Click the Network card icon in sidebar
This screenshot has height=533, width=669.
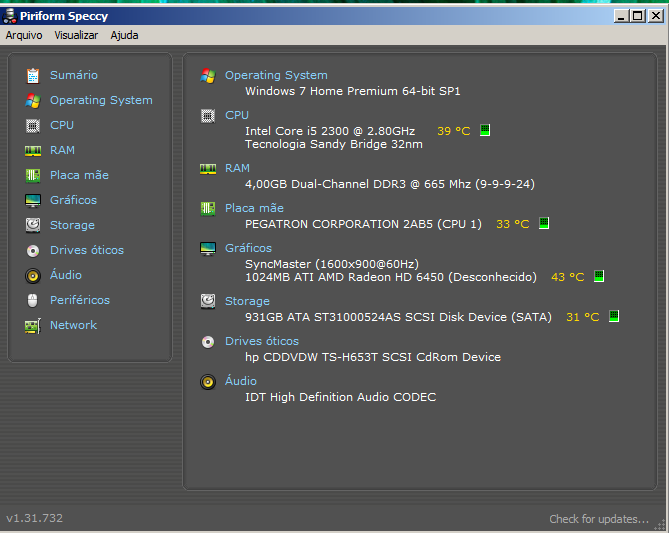click(x=33, y=326)
